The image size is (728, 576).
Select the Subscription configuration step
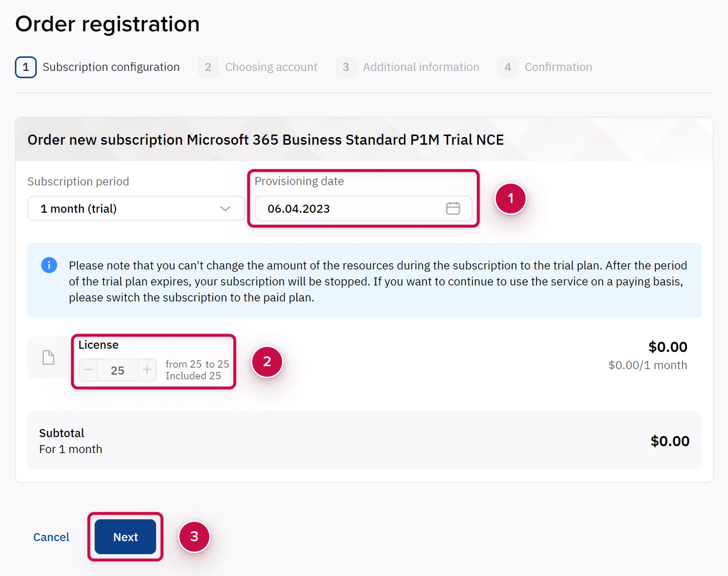(x=111, y=67)
